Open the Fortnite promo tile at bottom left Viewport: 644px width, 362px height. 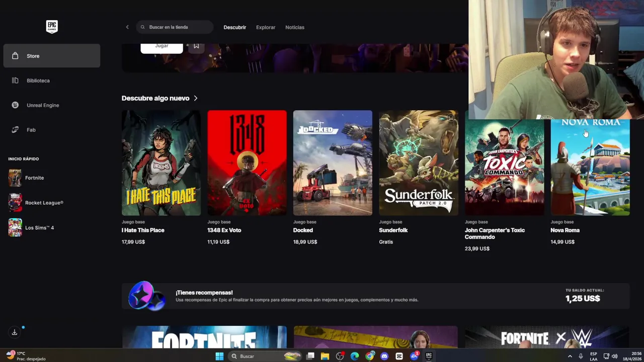[204, 337]
